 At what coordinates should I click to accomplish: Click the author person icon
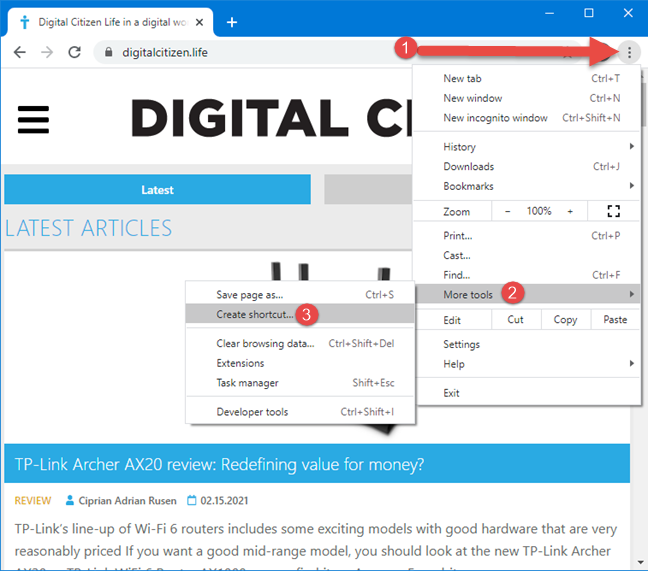tap(70, 500)
